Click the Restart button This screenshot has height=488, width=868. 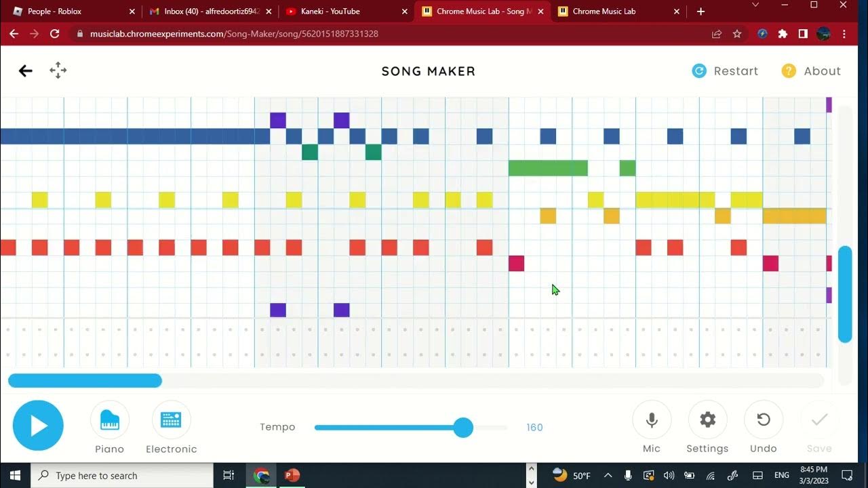(725, 71)
